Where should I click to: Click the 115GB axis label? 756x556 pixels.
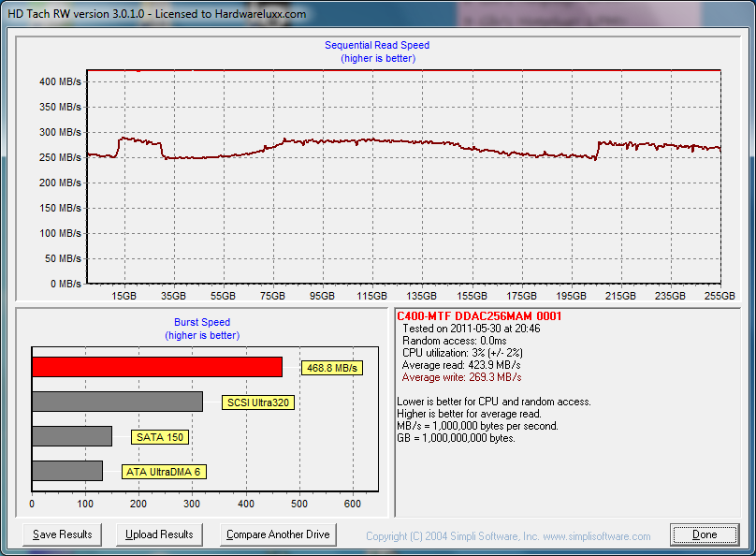(371, 296)
